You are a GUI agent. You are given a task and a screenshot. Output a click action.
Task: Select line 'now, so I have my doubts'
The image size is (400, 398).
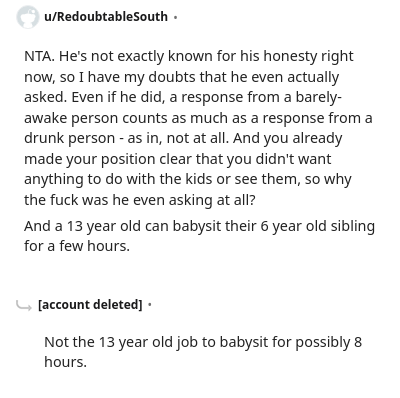[182, 77]
